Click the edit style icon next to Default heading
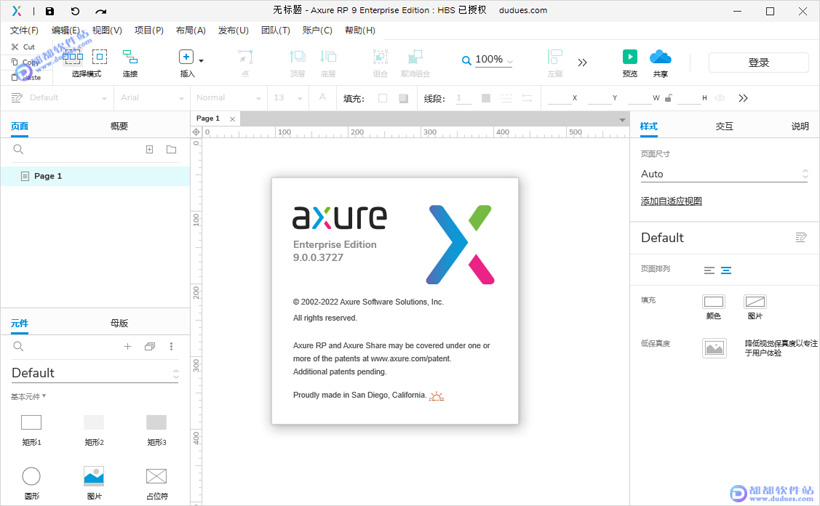This screenshot has width=820, height=506. point(801,237)
